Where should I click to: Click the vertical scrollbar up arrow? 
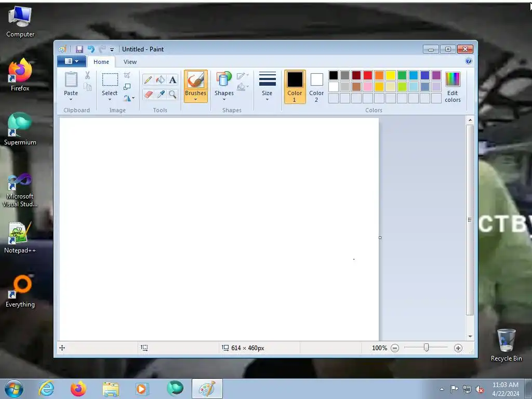[x=470, y=120]
